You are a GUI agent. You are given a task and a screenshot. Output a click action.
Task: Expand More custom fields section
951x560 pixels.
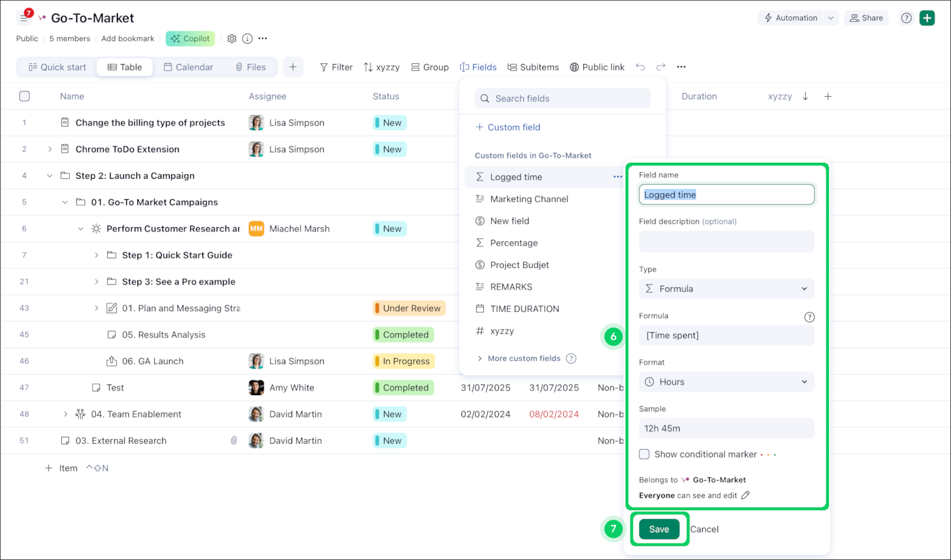click(524, 358)
